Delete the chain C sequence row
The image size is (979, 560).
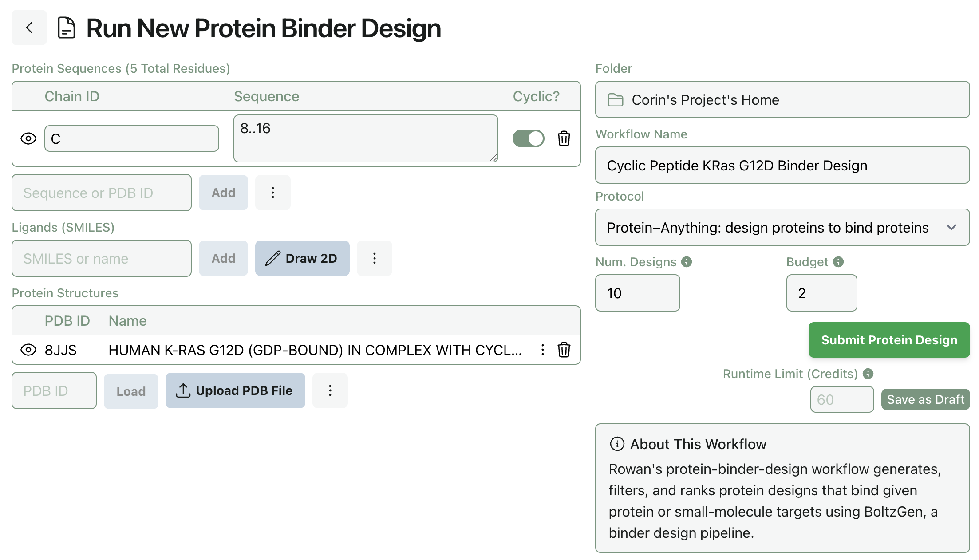(x=564, y=138)
